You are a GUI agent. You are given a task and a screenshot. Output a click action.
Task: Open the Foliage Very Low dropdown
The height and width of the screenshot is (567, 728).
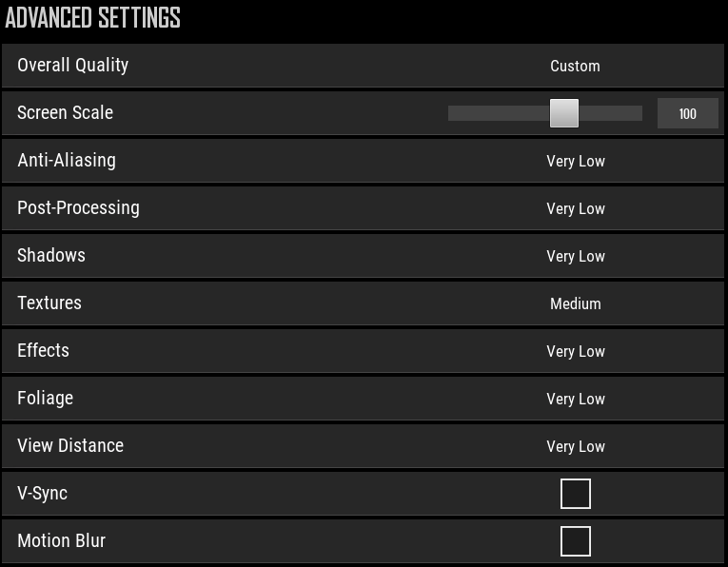(576, 399)
